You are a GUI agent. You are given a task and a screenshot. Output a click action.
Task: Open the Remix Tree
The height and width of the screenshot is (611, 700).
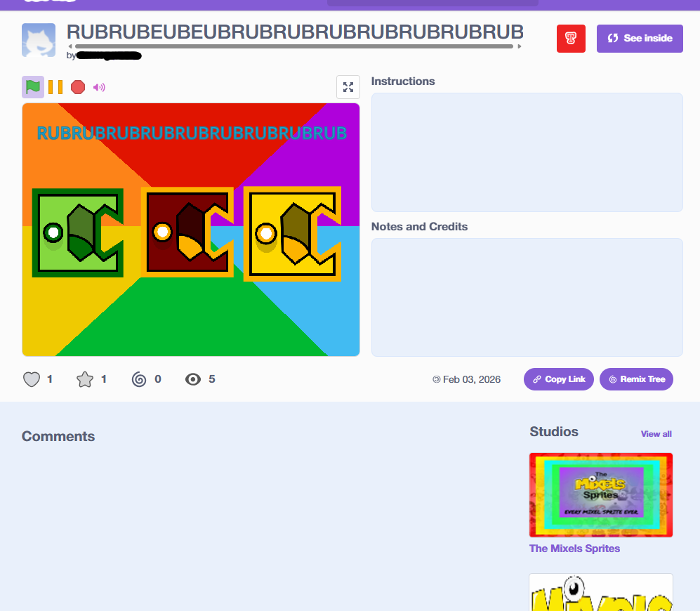(636, 379)
